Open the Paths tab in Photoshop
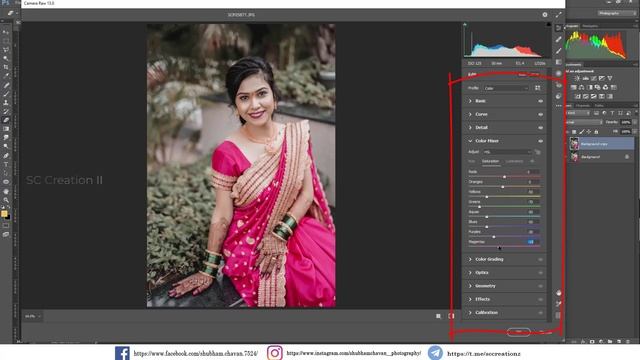This screenshot has width=640, height=360. 599,106
